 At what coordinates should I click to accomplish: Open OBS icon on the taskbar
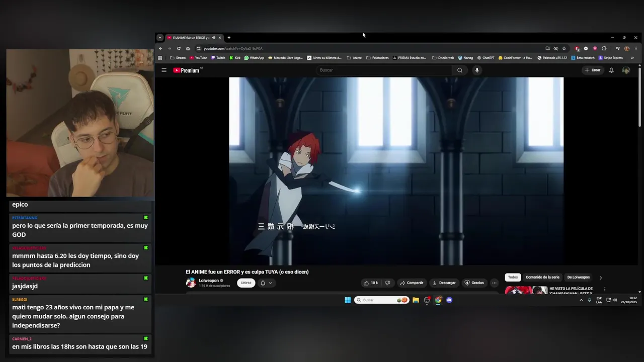[427, 300]
